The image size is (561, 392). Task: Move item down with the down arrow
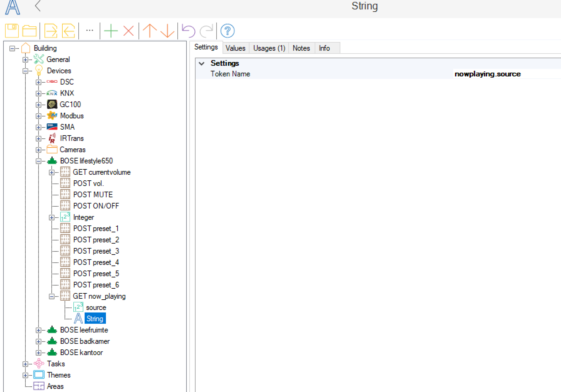(167, 31)
